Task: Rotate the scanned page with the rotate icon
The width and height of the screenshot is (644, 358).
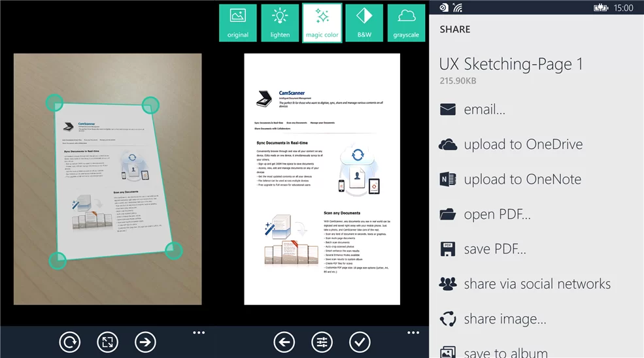Action: [69, 342]
